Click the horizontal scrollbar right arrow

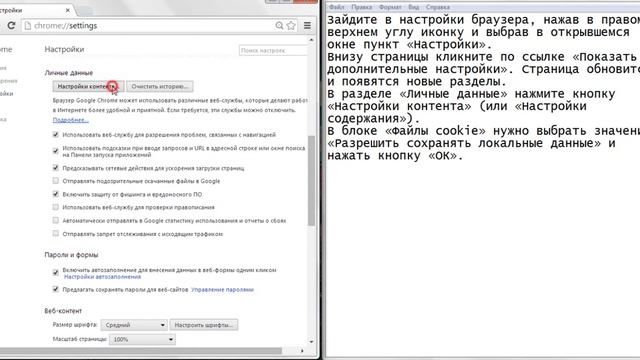302,351
